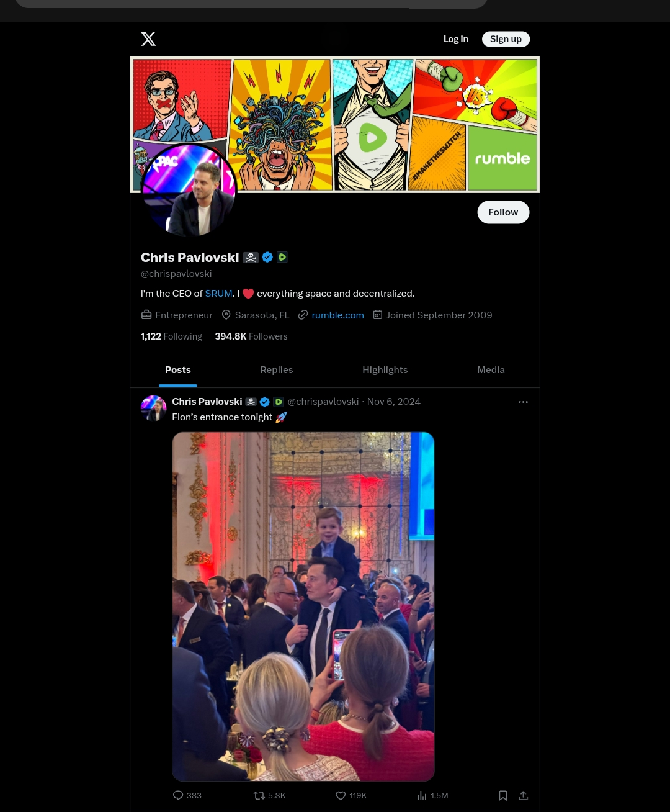Screen dimensions: 670x812
Task: View post analytics showing 1.5M views
Action: click(432, 795)
